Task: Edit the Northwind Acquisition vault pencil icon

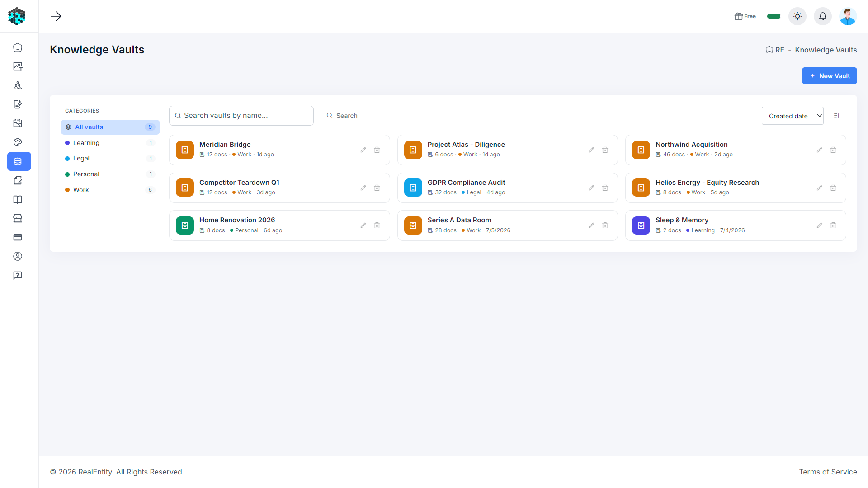Action: tap(820, 150)
